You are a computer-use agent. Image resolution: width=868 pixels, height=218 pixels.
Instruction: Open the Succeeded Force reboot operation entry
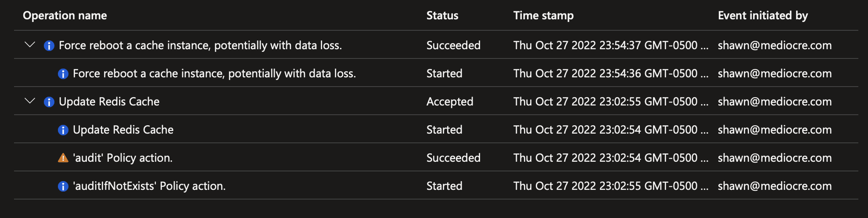[x=200, y=45]
